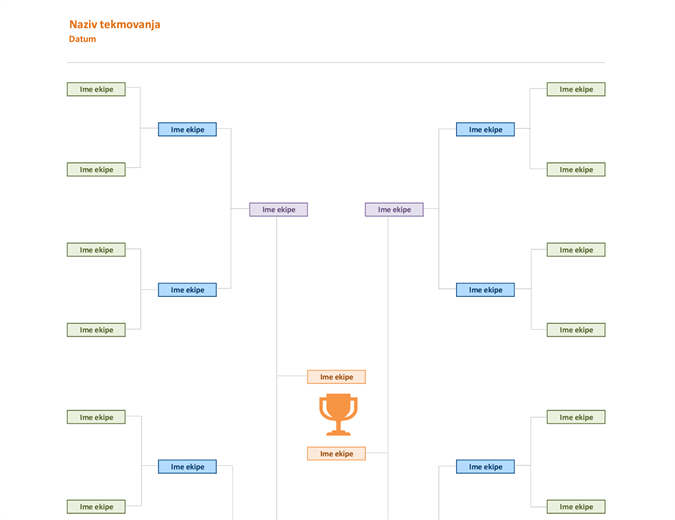Click the right purple 'Ime ekipe' semifinal box
This screenshot has width=675, height=520.
[394, 210]
